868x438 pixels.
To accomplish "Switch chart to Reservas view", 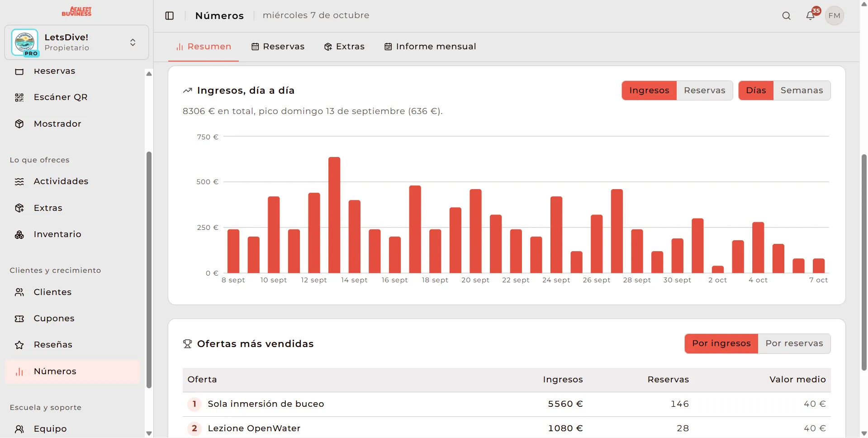I will pos(704,90).
